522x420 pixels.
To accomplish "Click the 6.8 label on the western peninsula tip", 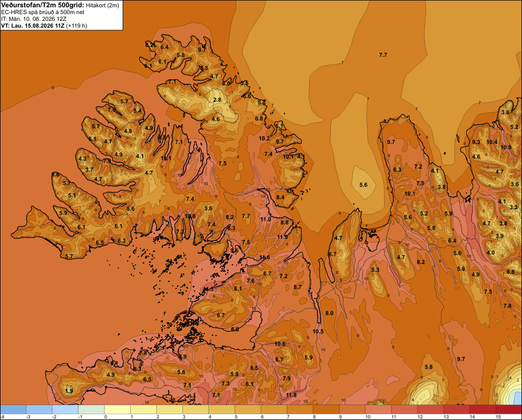I will point(55,174).
